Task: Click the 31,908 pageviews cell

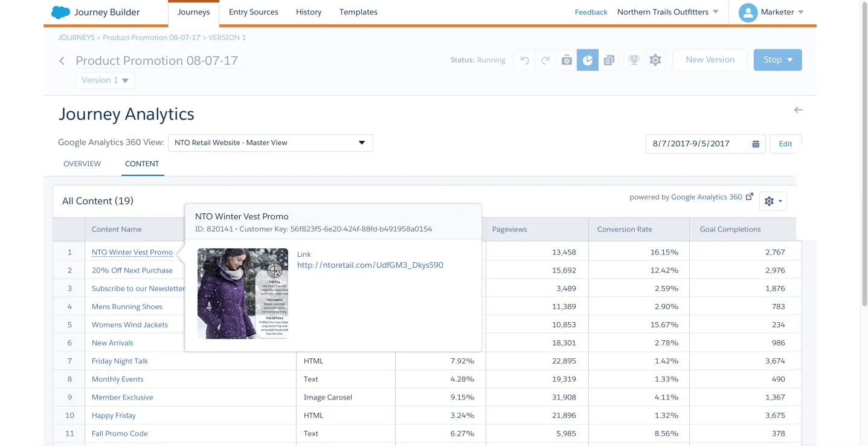Action: (538, 397)
